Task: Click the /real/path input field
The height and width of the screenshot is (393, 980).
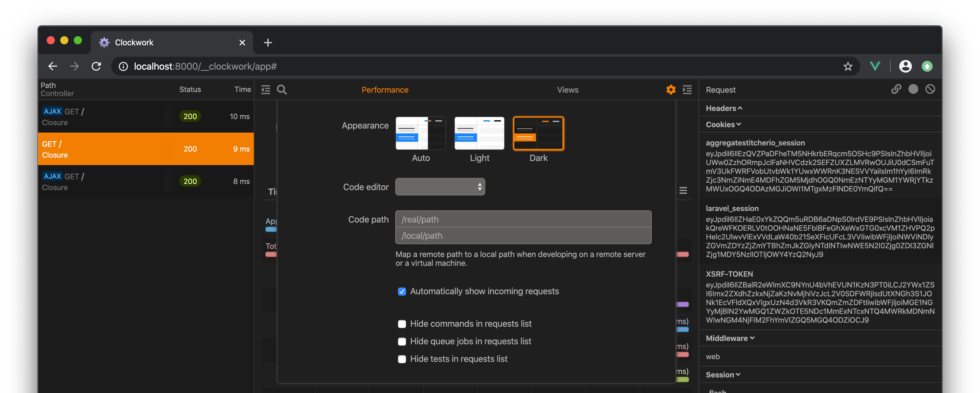Action: (523, 219)
